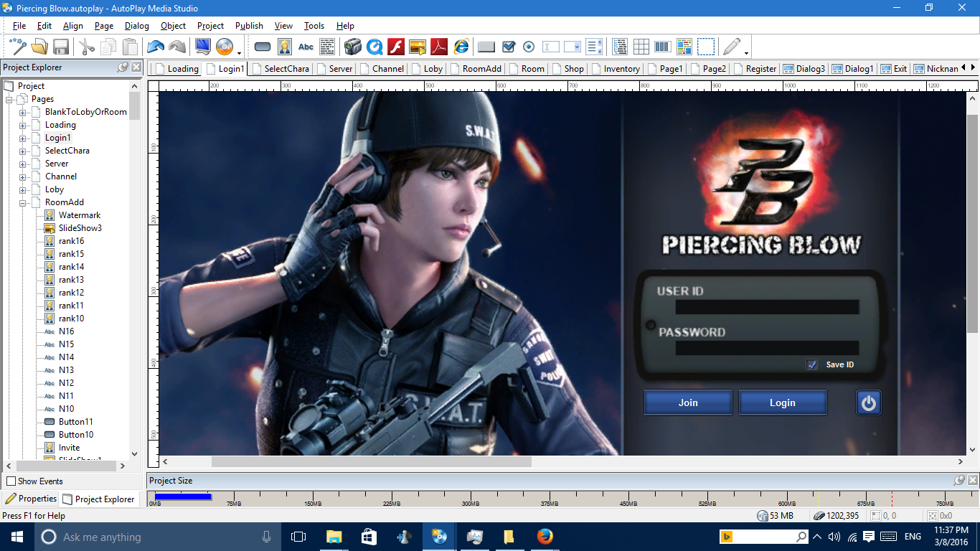Collapse the RoomAdd page node
Image resolution: width=980 pixels, height=551 pixels.
(x=23, y=202)
